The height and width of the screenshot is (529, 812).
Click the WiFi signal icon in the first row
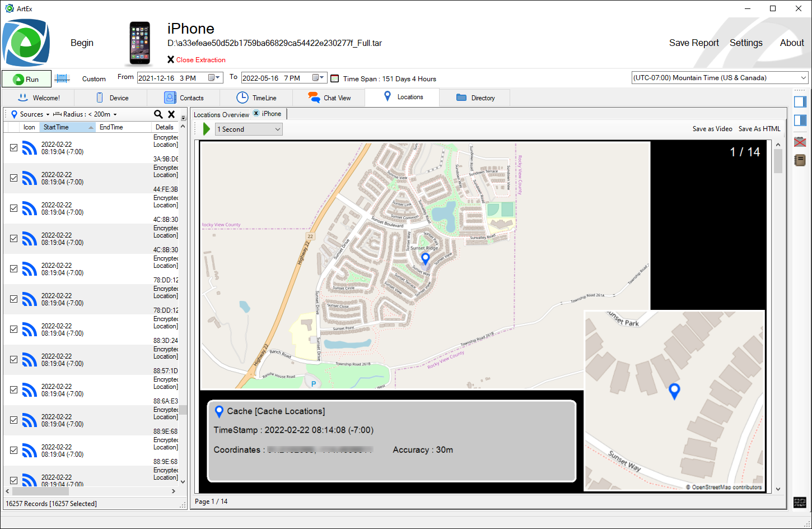click(x=30, y=147)
